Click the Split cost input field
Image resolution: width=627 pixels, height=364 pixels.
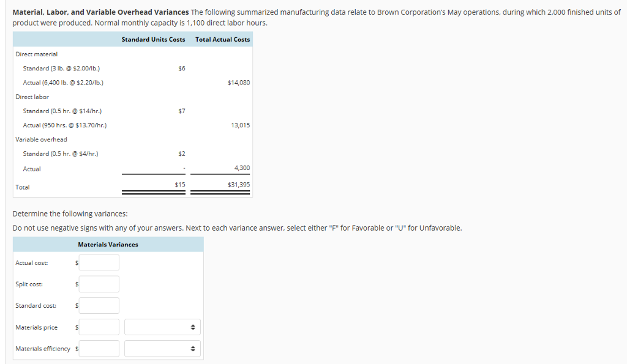99,283
